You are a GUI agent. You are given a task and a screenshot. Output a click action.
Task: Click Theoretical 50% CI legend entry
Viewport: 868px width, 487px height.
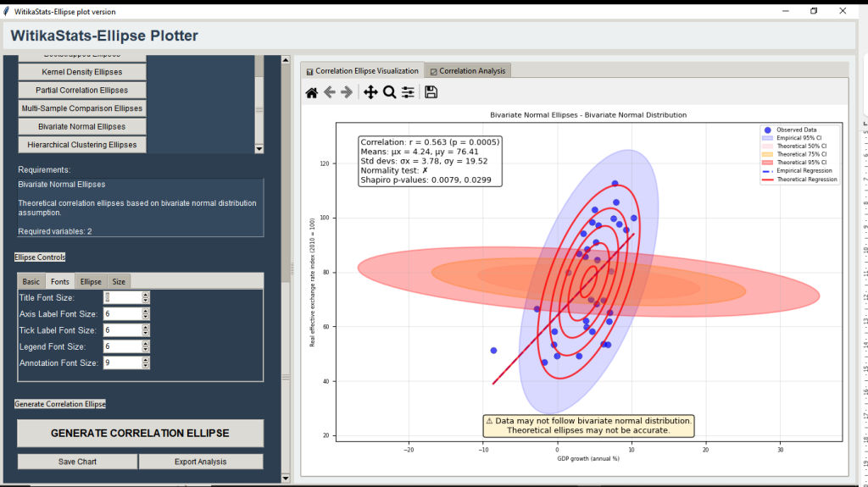[794, 147]
